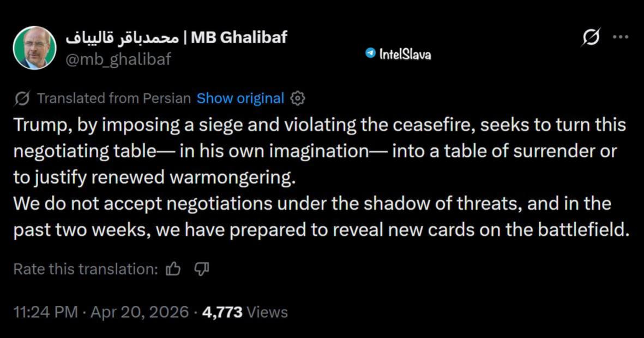Open translation settings gear icon
The image size is (644, 338).
[x=298, y=99]
